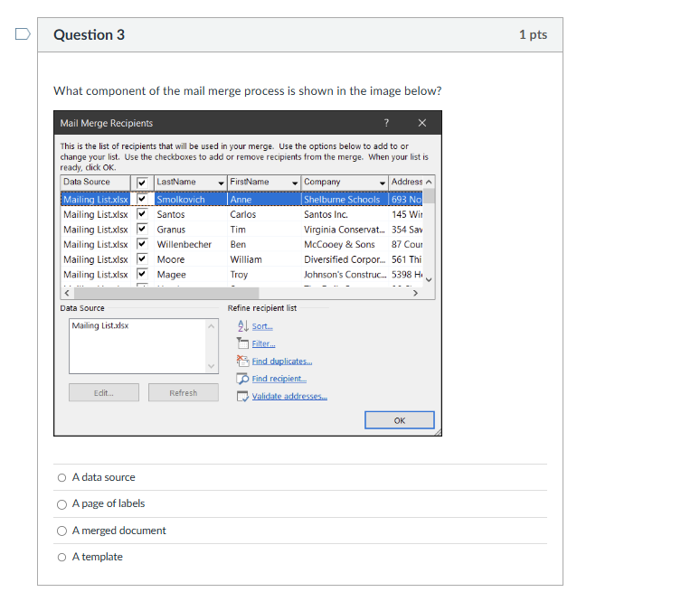Select Mailing List.xlsx in Data Source box
700x592 pixels.
(100, 325)
